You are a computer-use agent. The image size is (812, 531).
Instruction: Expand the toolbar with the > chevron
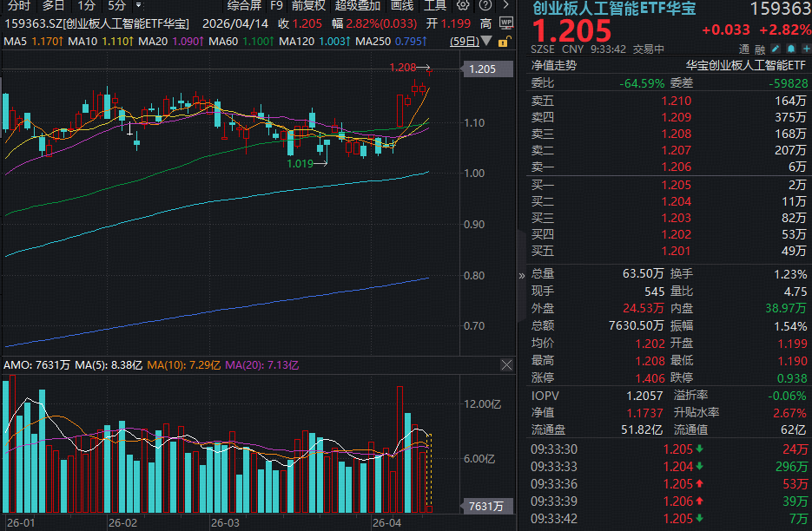coord(505,6)
